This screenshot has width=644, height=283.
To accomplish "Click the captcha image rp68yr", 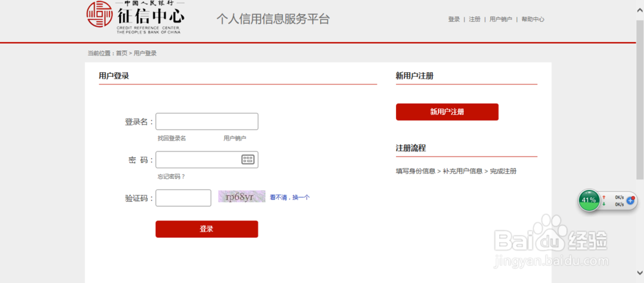I will tap(241, 197).
